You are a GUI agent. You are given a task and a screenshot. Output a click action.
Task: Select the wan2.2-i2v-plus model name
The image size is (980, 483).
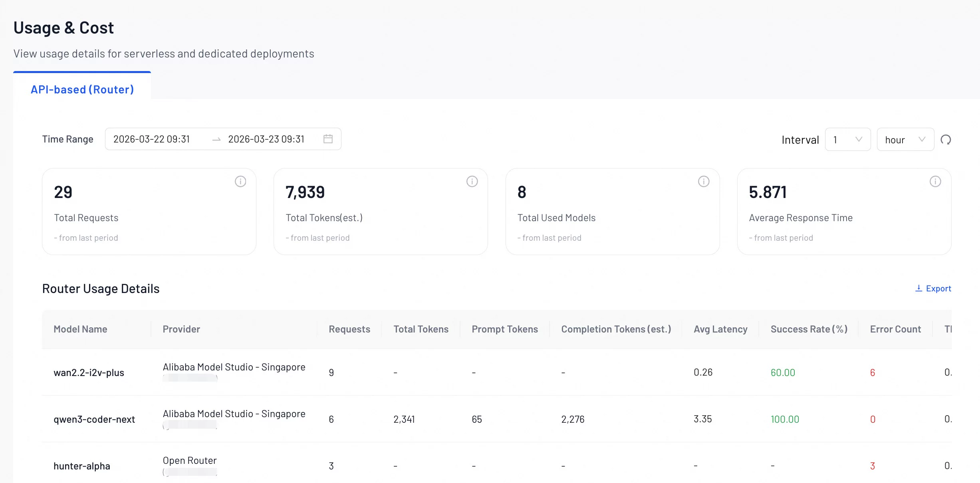[89, 372]
